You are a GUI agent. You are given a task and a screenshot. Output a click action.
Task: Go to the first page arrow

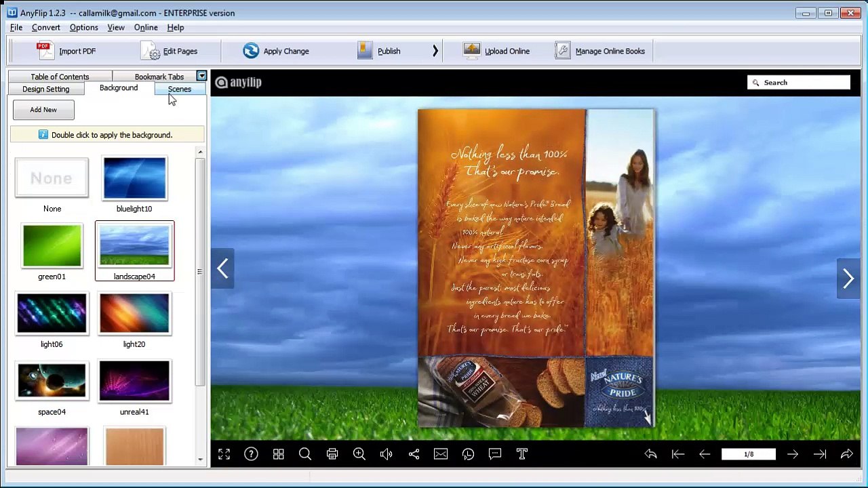coord(677,454)
